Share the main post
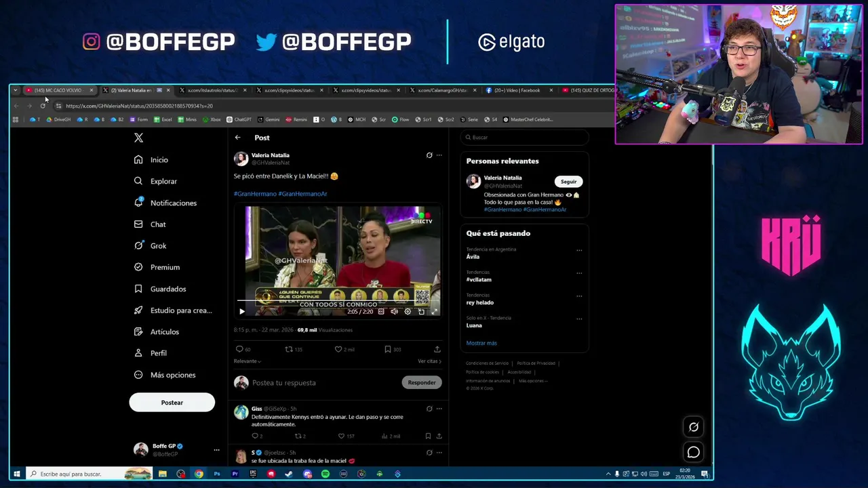Viewport: 868px width, 488px height. coord(437,349)
